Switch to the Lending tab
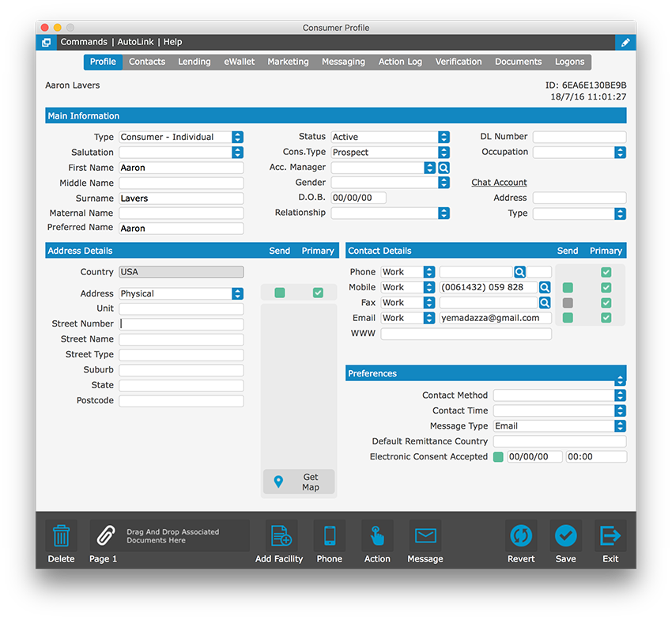 point(194,62)
